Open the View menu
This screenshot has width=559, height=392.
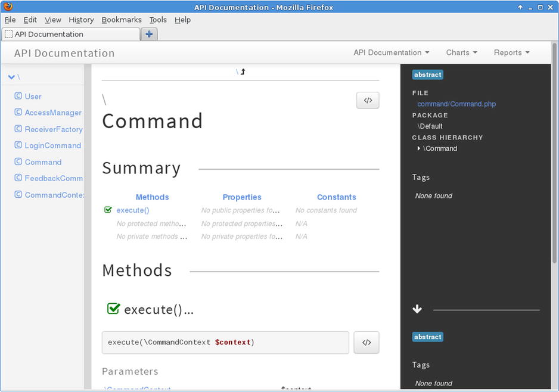(53, 20)
